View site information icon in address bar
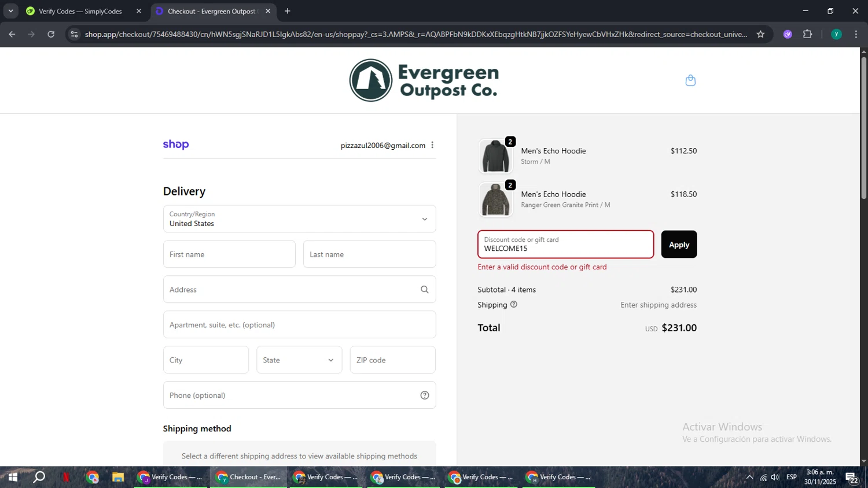The image size is (868, 488). coord(73,34)
